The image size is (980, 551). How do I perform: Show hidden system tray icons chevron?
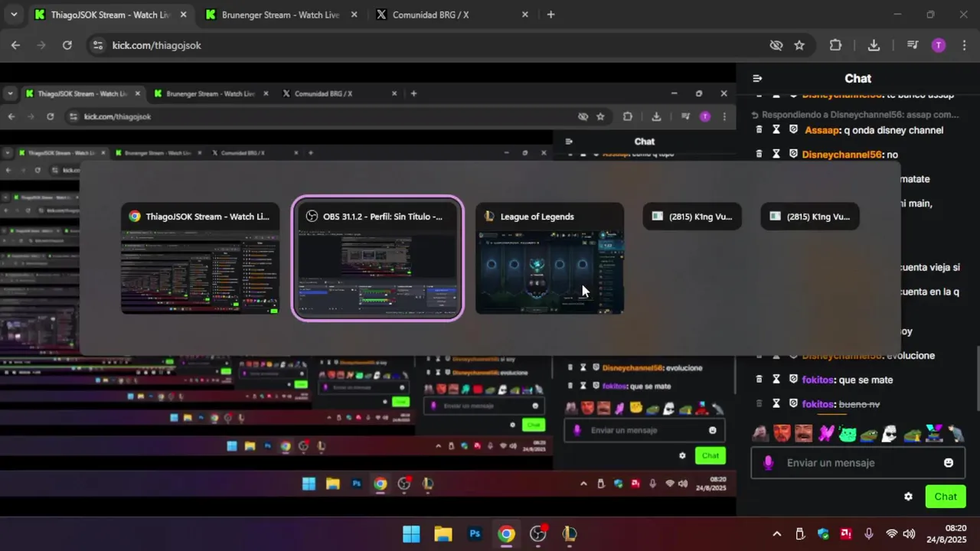click(x=777, y=534)
